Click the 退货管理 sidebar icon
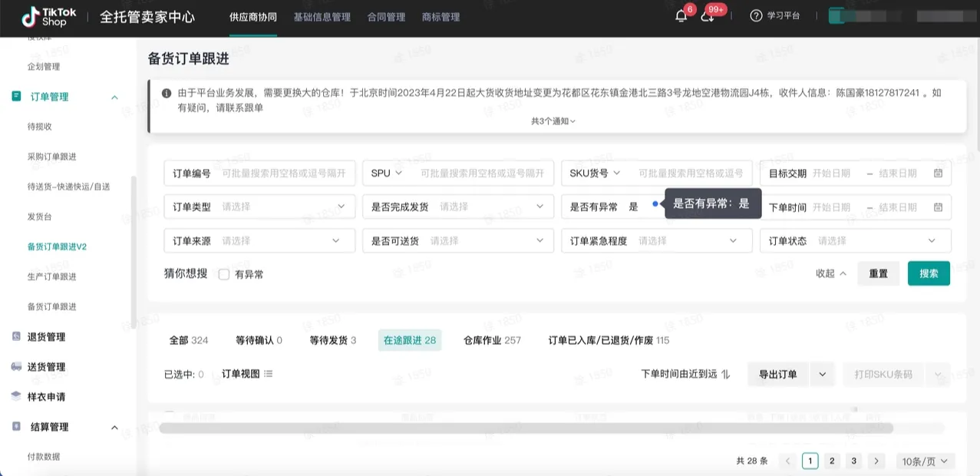The image size is (980, 476). click(x=16, y=336)
